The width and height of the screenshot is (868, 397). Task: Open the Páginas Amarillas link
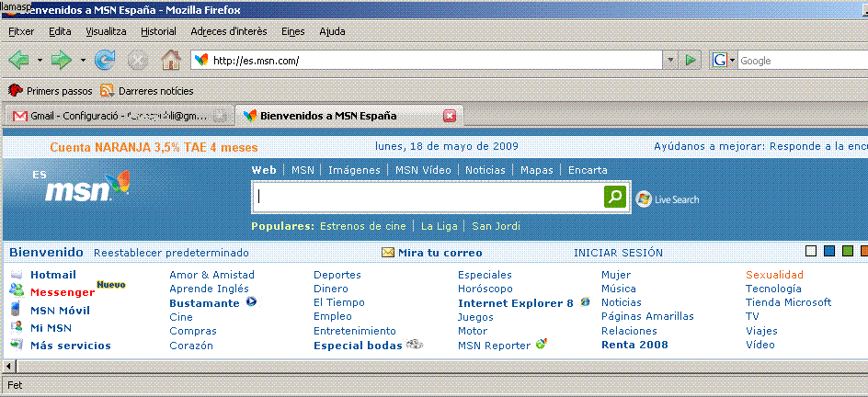pos(647,316)
